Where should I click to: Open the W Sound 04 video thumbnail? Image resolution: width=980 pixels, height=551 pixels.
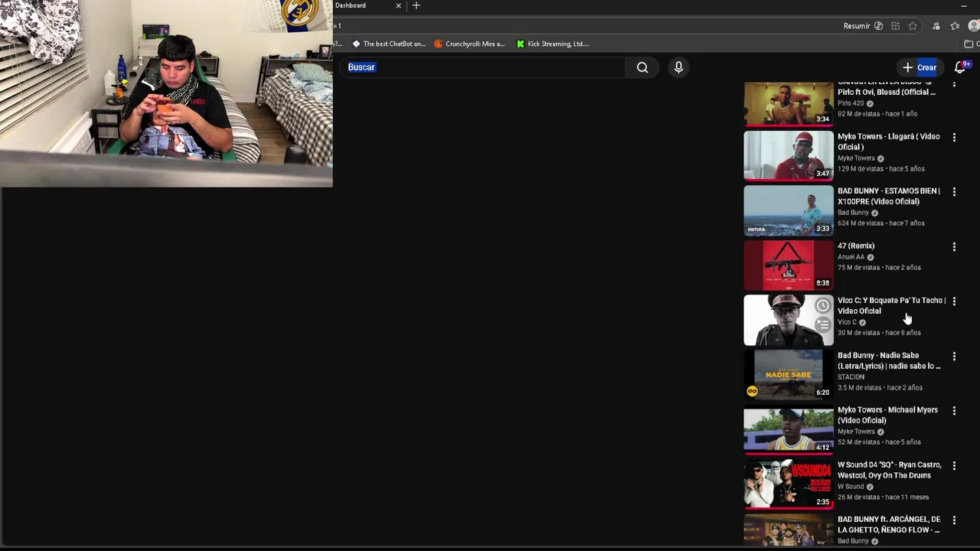[x=789, y=484]
